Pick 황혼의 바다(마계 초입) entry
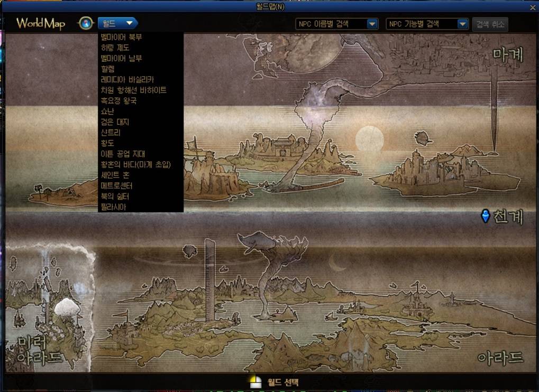The image size is (539, 392). click(x=136, y=164)
